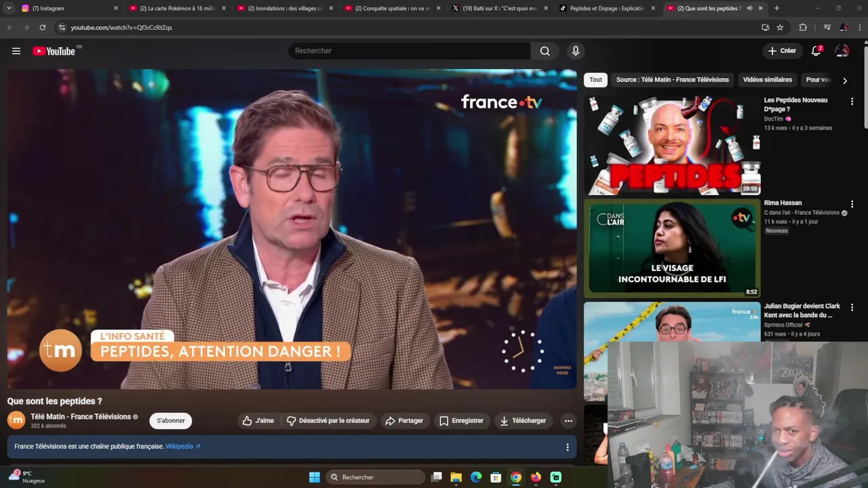Select the Source : Télé Matin chip

pyautogui.click(x=673, y=80)
